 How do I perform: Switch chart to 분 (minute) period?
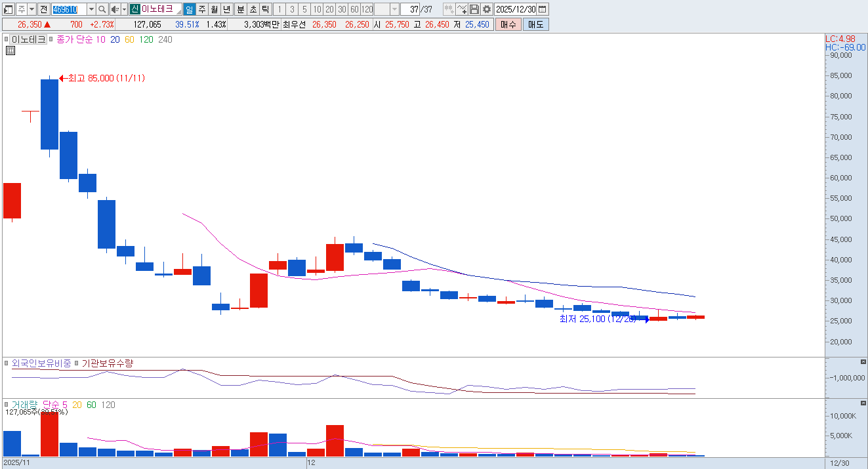tap(240, 9)
